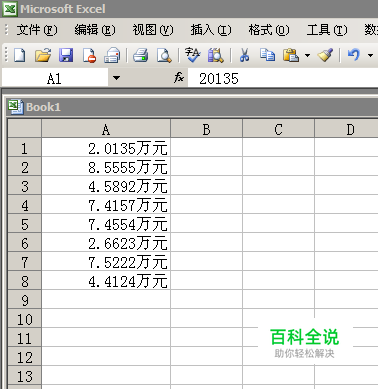
Task: Click the Book1 window title
Action: (x=43, y=107)
